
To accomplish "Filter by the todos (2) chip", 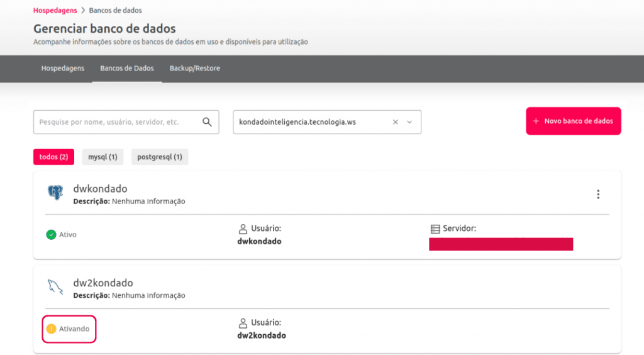I will click(53, 157).
